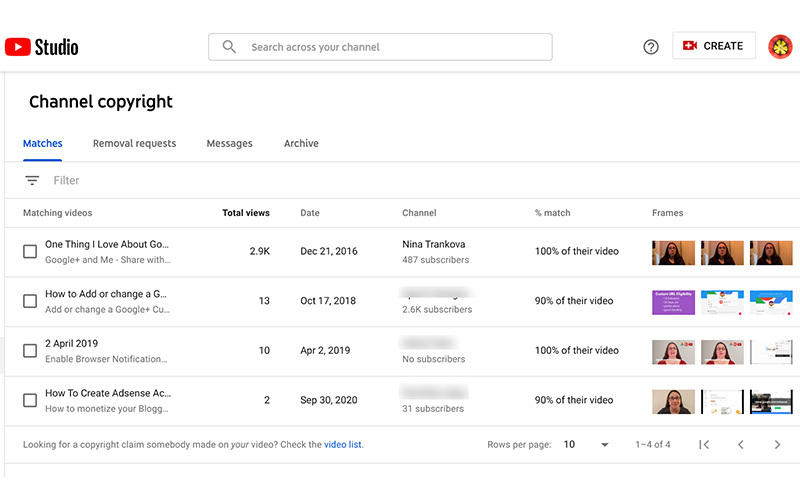Open the Archive tab
The image size is (800, 500).
[x=301, y=144]
